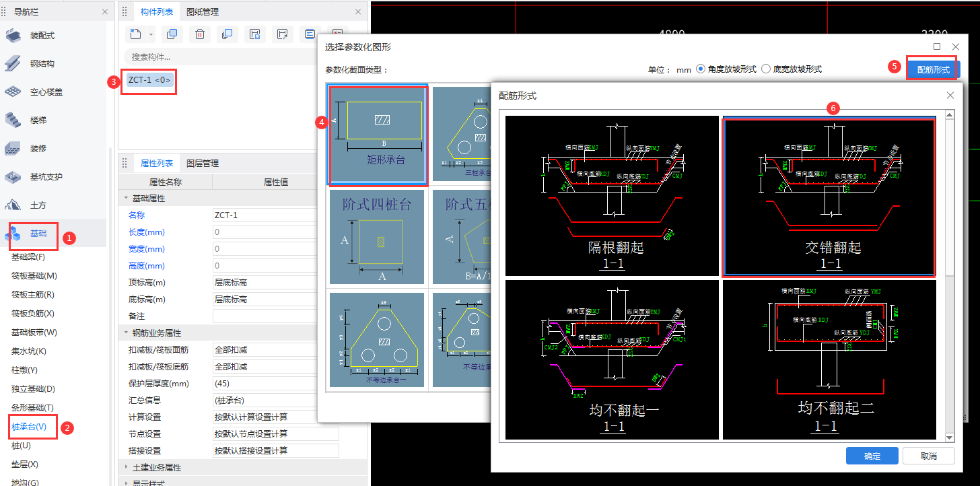
Task: Select 垫层(X) in foundation list
Action: (25, 464)
